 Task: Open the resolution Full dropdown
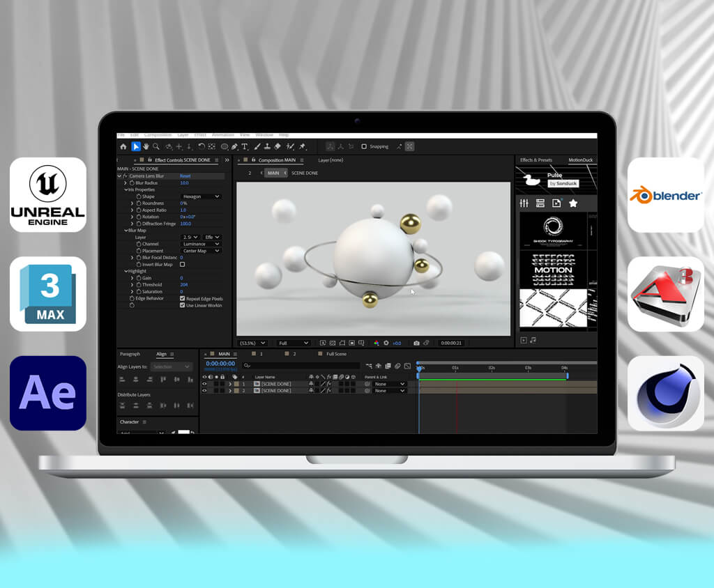tap(294, 343)
